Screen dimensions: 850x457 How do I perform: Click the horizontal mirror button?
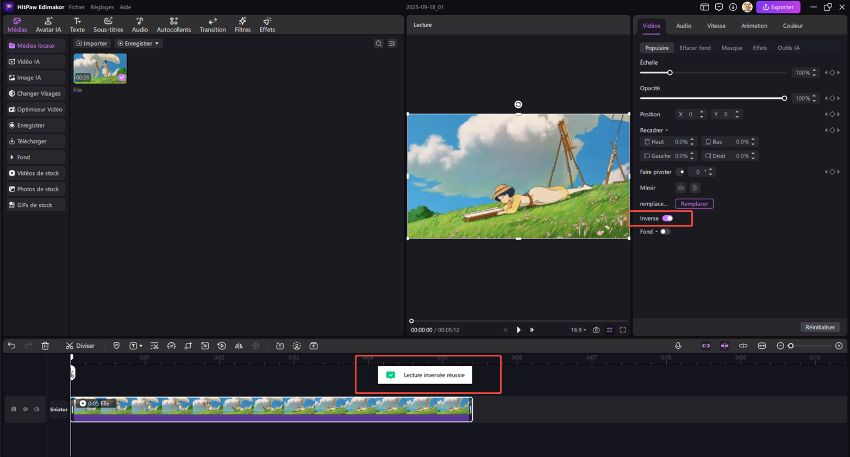click(x=681, y=188)
